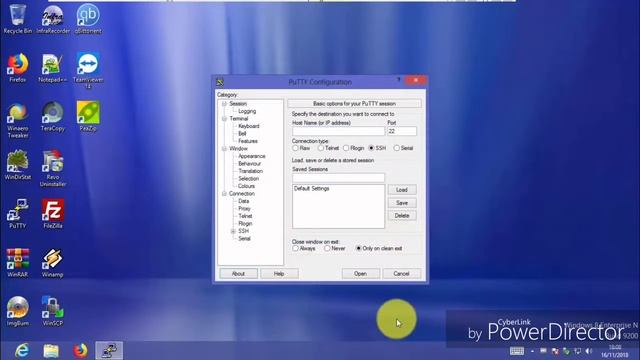Viewport: 640px width, 360px height.
Task: Open the Recycle Bin desktop icon
Action: [x=18, y=19]
